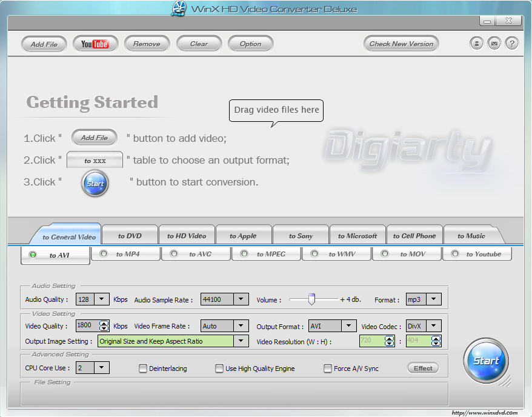Click Check New Version button
532x417 pixels.
pos(401,44)
